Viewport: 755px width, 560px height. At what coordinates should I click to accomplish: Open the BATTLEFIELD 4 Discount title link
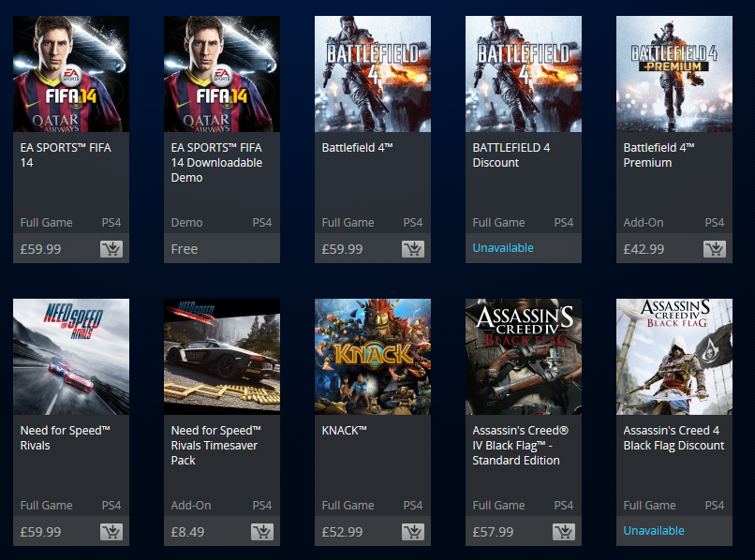click(511, 155)
